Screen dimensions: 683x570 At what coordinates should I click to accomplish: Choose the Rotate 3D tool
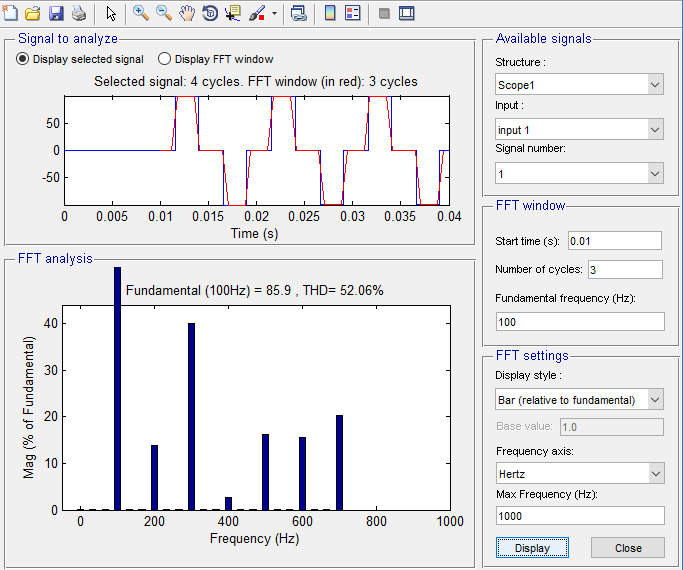210,14
